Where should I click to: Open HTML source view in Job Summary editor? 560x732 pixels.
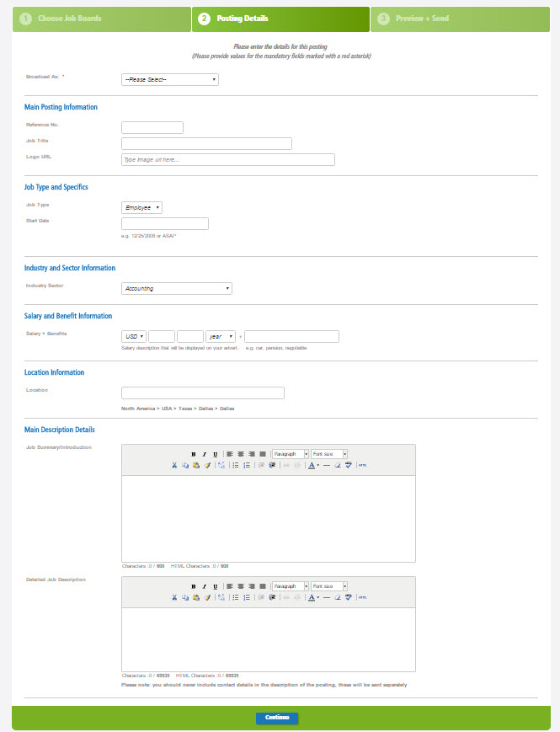click(362, 465)
